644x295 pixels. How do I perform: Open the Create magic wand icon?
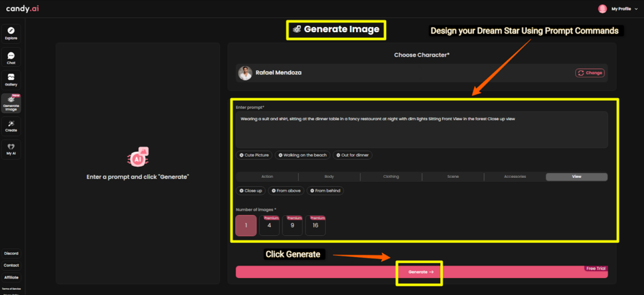coord(11,124)
